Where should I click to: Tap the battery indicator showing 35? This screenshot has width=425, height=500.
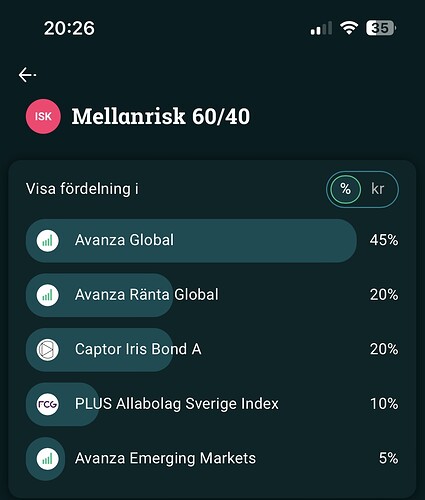point(381,28)
